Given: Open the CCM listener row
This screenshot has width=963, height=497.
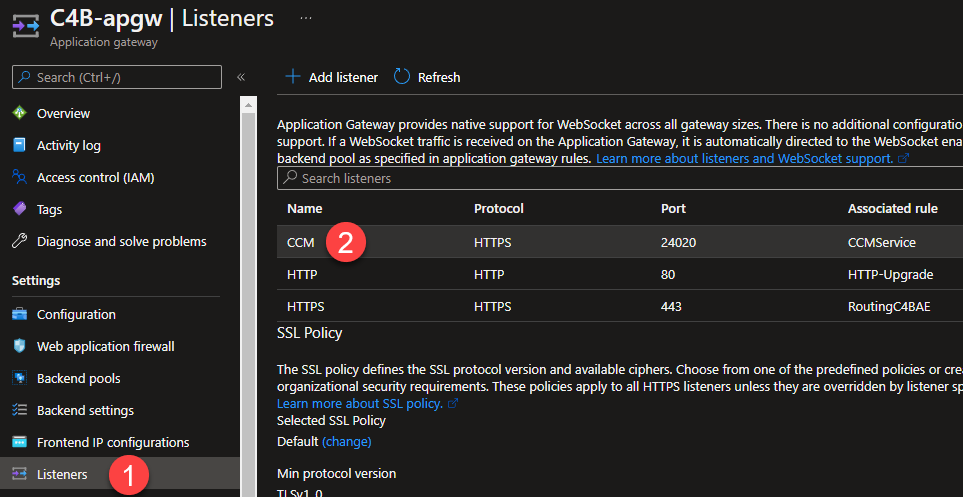Looking at the screenshot, I should pyautogui.click(x=620, y=242).
